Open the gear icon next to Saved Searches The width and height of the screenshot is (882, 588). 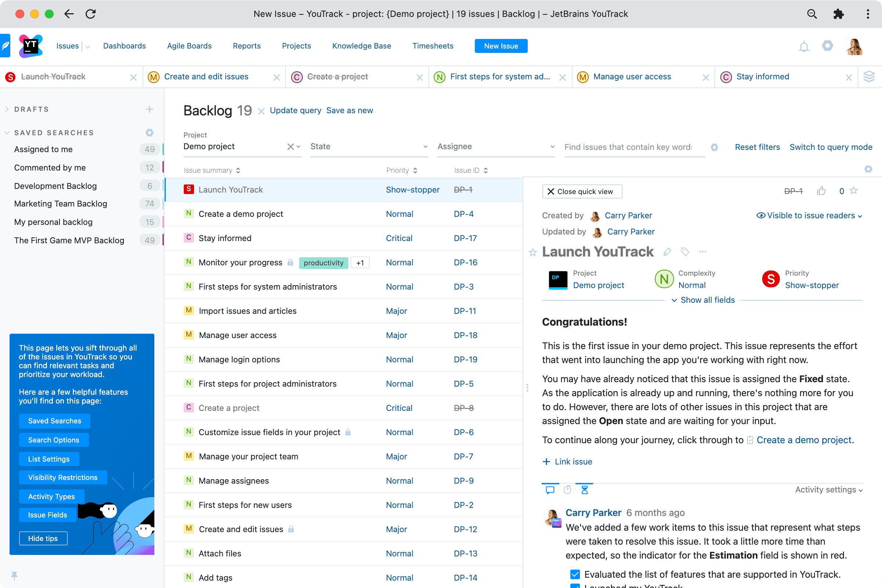coord(150,132)
